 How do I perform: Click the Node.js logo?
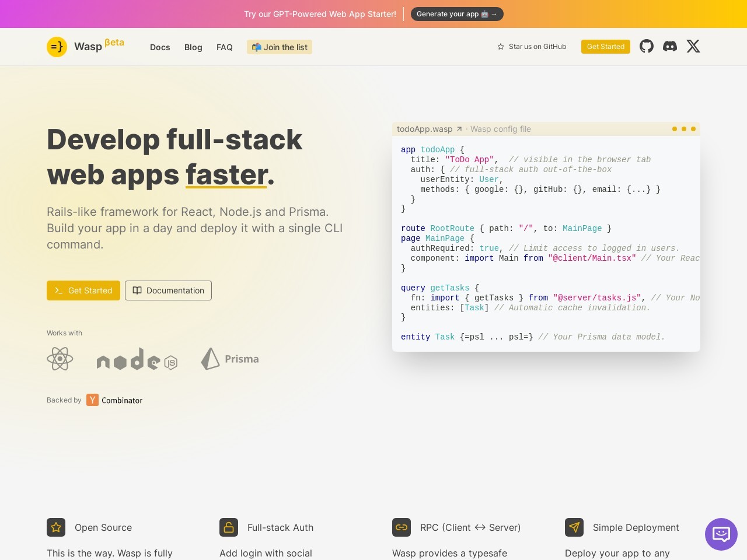click(x=137, y=360)
